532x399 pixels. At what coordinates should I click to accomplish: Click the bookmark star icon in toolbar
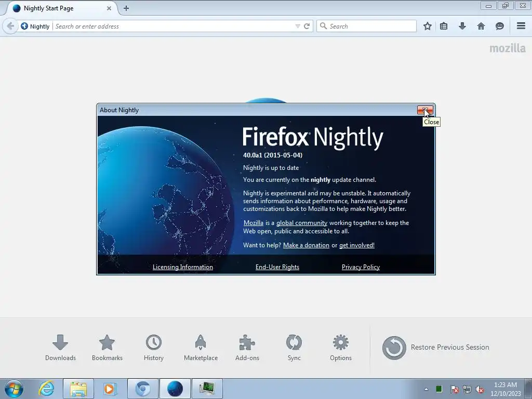click(x=428, y=26)
